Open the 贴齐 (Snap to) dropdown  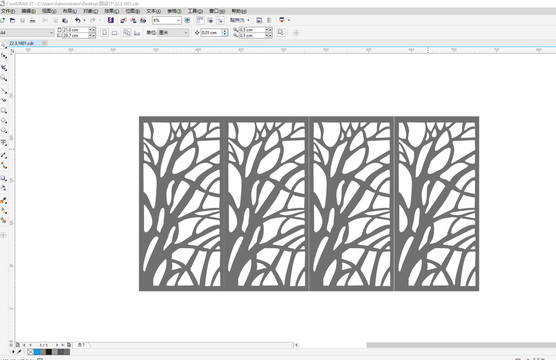pyautogui.click(x=240, y=21)
